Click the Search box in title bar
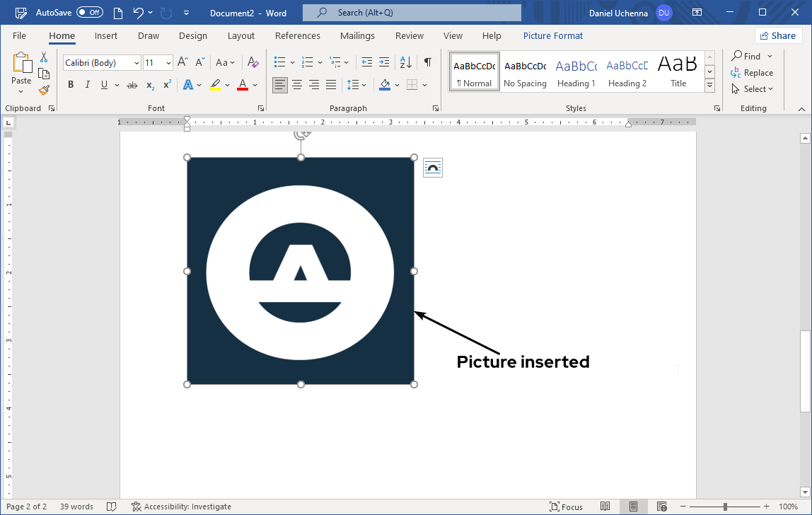 [412, 13]
